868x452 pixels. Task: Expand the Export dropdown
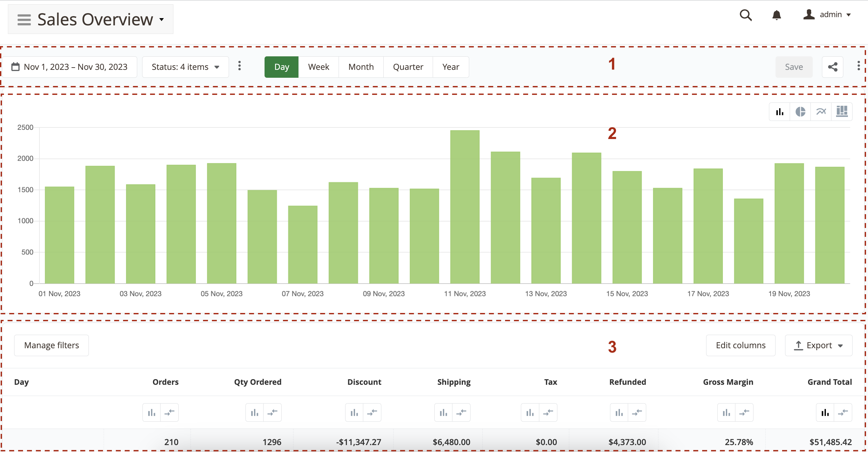click(x=818, y=345)
